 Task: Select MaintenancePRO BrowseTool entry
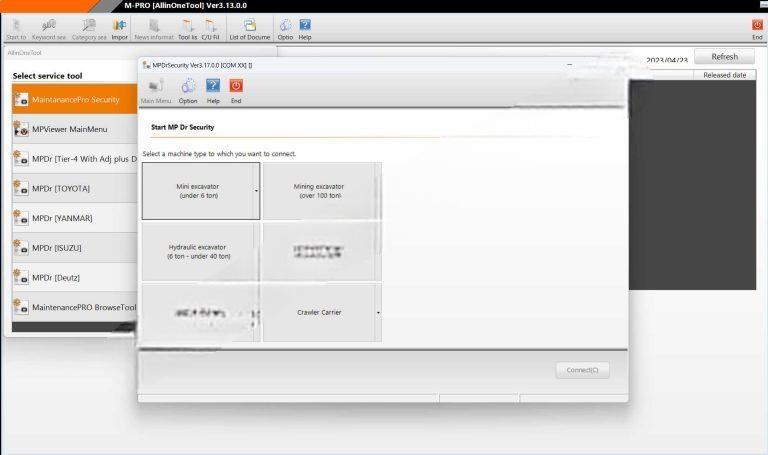74,307
